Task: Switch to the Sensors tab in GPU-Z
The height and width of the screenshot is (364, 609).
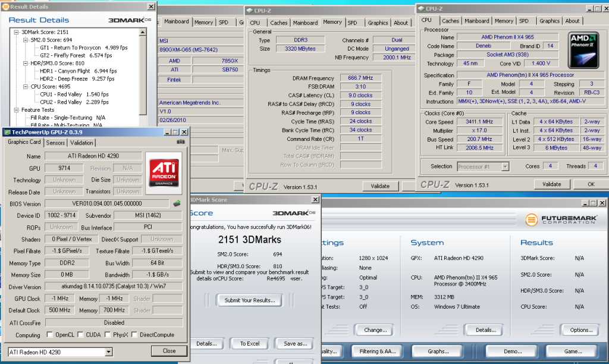Action: coord(55,143)
